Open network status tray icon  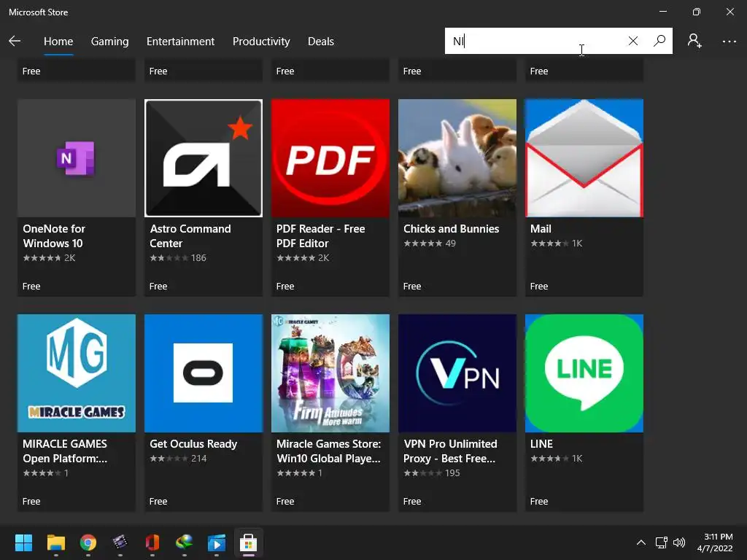tap(661, 542)
